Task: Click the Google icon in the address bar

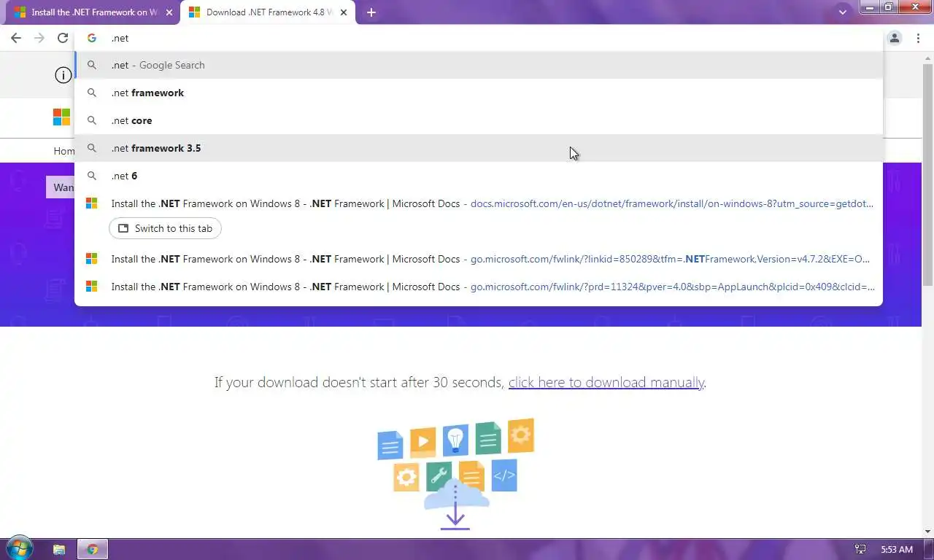Action: [92, 38]
